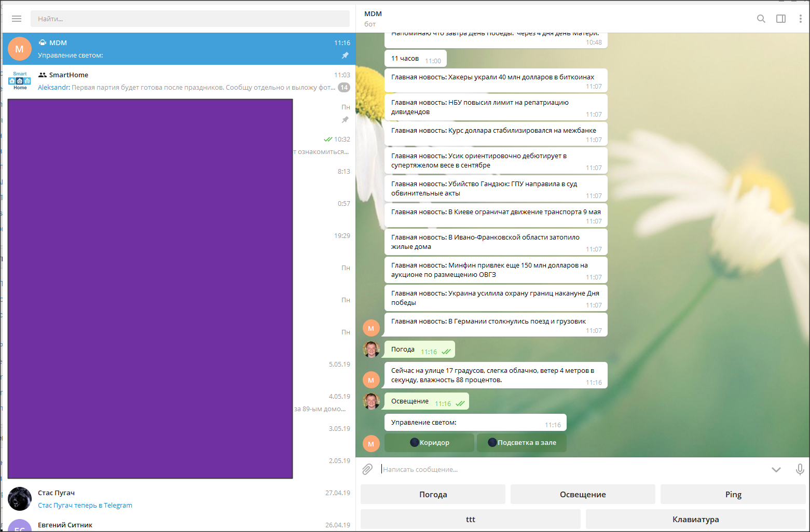Open link Стас Пугач теперь в Telegram
Viewport: 810px width, 532px height.
[x=86, y=505]
